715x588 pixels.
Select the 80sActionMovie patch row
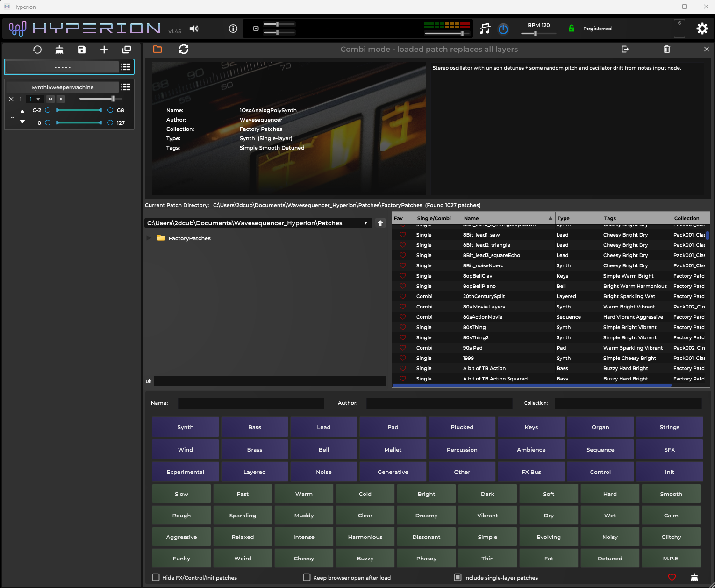tap(549, 317)
